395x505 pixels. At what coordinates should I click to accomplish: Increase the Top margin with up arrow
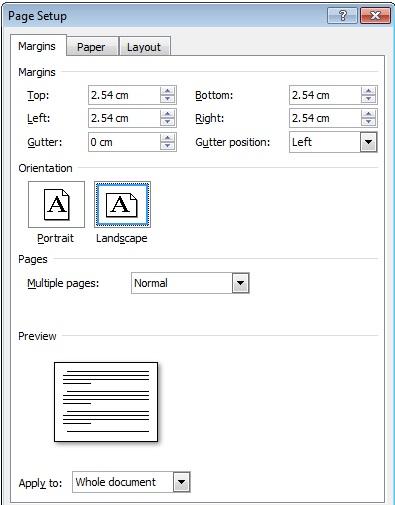(167, 91)
